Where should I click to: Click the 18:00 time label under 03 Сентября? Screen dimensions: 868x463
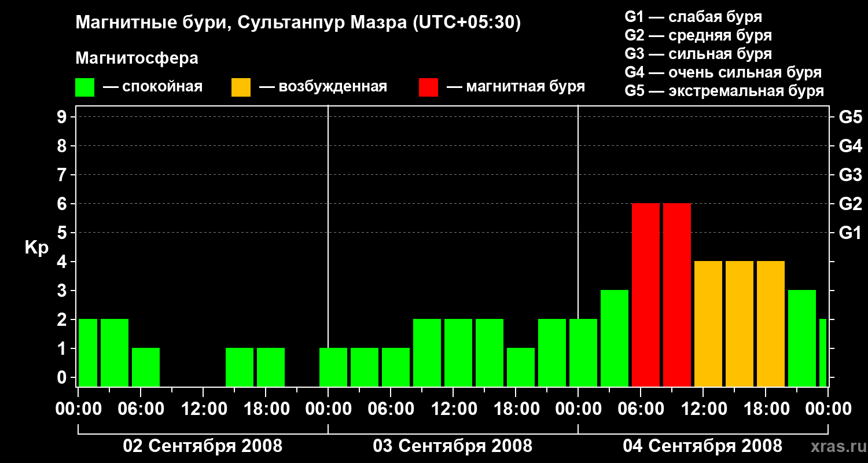click(x=516, y=409)
